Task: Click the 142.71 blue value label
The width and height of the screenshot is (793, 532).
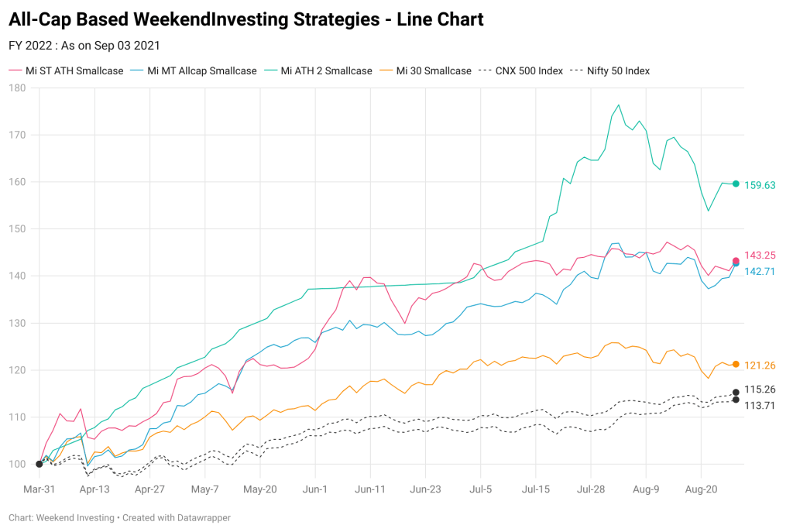Action: [x=760, y=272]
